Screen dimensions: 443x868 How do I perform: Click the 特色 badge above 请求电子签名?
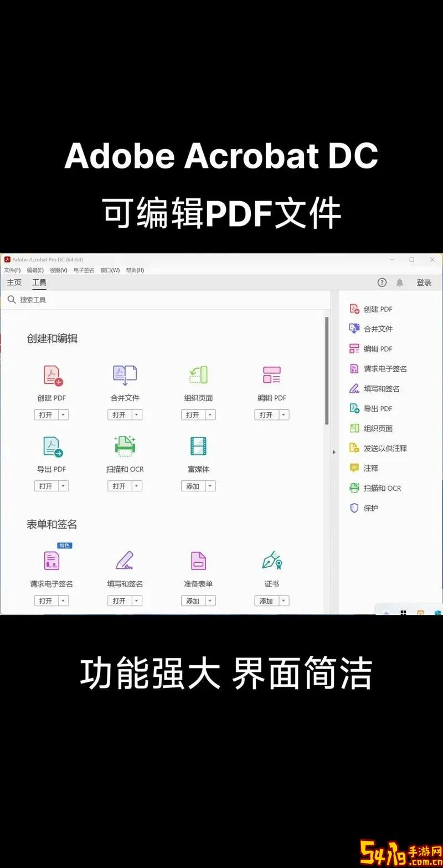pyautogui.click(x=65, y=546)
